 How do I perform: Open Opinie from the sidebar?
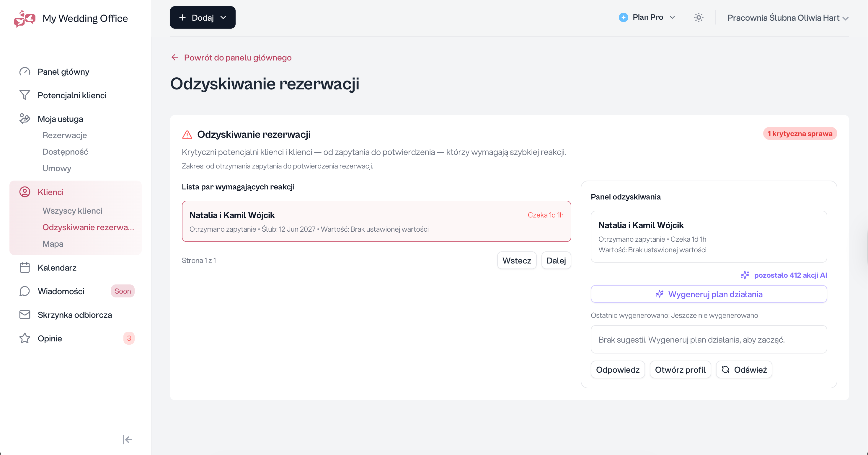pos(50,338)
